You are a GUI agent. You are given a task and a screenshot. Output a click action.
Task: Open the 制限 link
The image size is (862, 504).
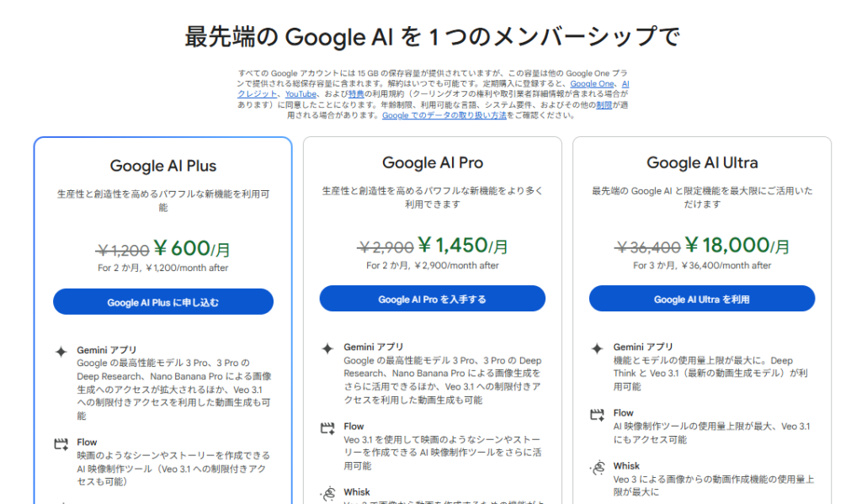click(x=605, y=103)
